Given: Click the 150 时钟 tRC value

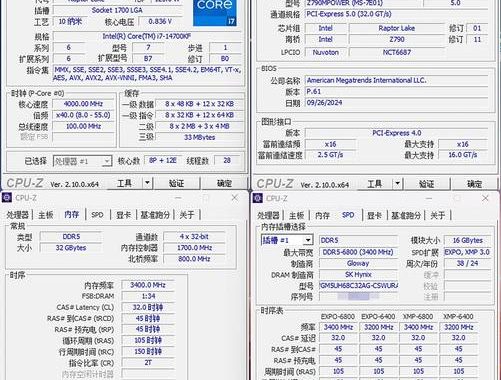Looking at the screenshot, I should click(148, 352).
